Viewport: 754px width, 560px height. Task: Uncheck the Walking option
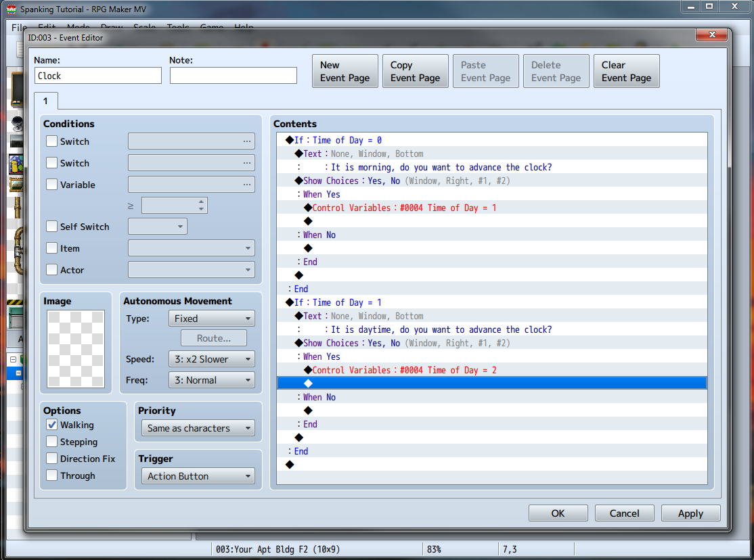(x=51, y=425)
